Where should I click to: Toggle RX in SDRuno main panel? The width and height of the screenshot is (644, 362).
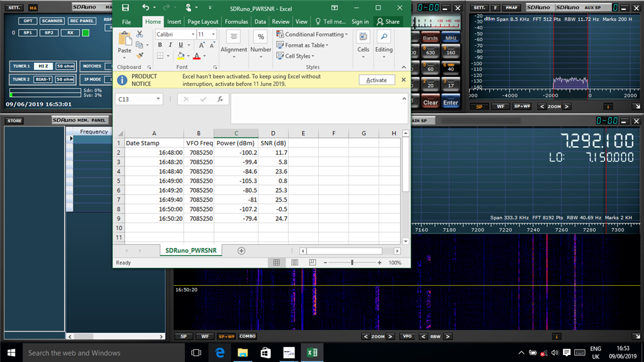click(x=70, y=33)
